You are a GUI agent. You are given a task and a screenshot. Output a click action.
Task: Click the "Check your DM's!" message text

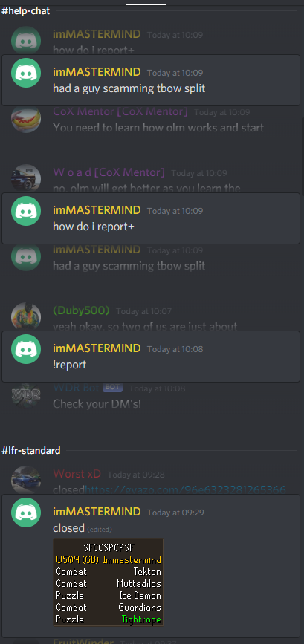[97, 404]
